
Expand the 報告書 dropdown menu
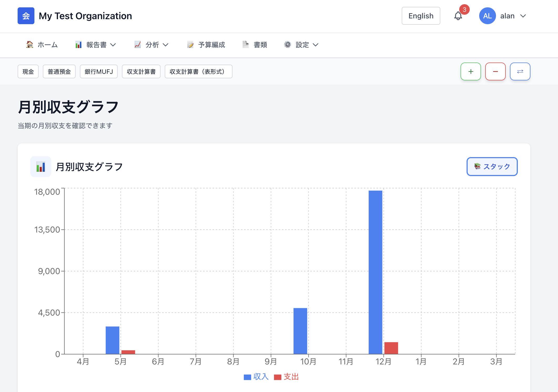96,45
